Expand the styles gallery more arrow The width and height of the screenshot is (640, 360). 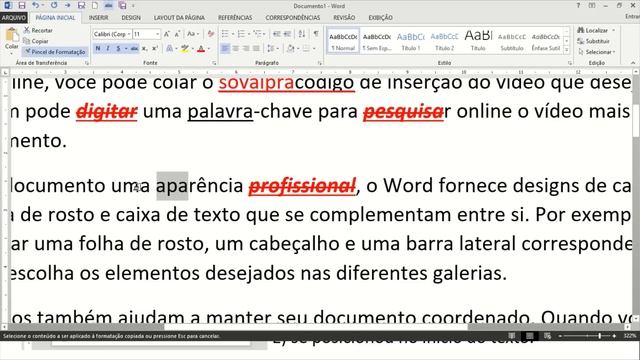tap(567, 50)
